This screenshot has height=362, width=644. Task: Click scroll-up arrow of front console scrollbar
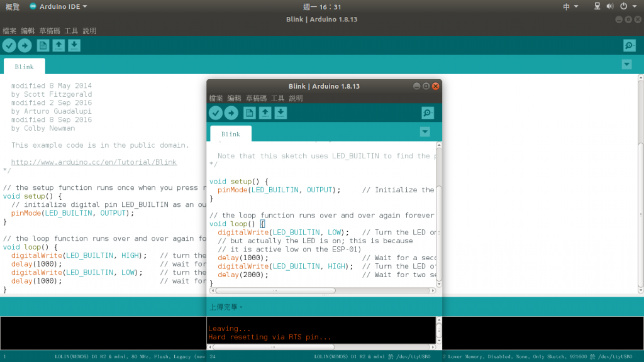439,320
